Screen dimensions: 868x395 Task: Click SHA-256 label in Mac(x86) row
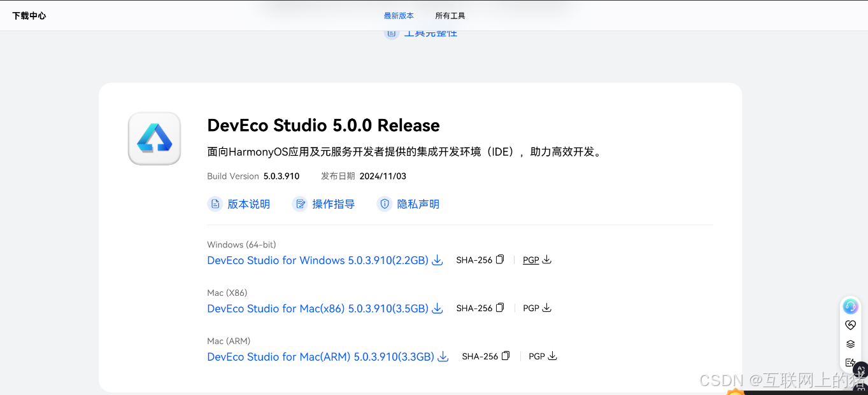click(x=474, y=308)
